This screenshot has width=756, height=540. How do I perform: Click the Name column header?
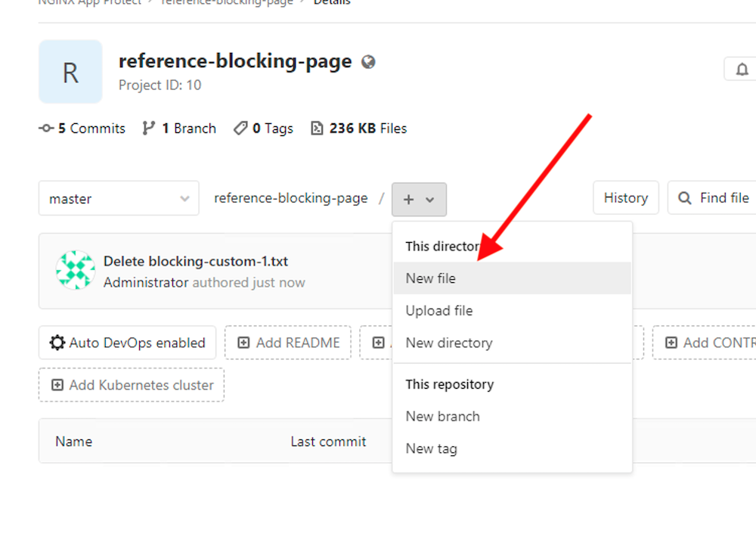(74, 442)
